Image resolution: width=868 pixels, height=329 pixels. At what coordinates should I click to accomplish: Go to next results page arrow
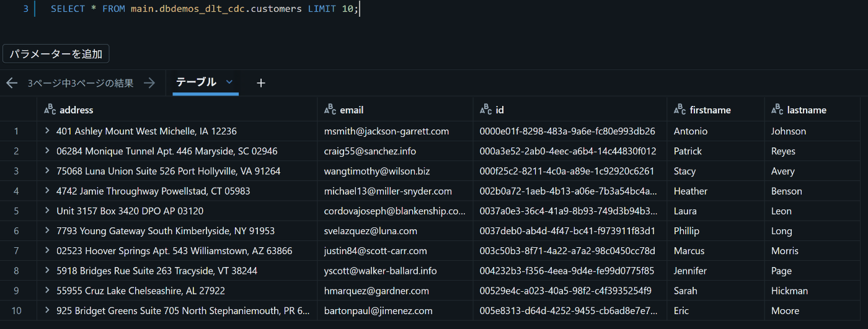149,83
